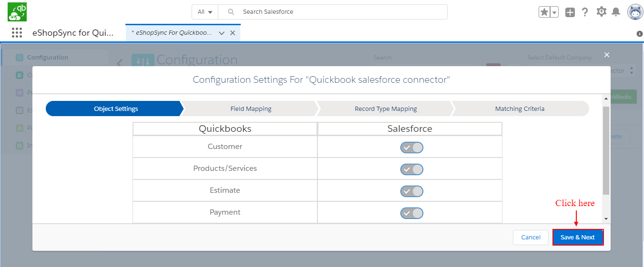
Task: Click the QuickBooks sync app logo
Action: pos(17,12)
